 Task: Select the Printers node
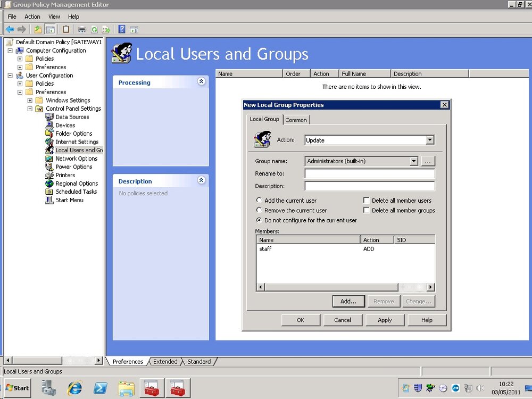65,175
